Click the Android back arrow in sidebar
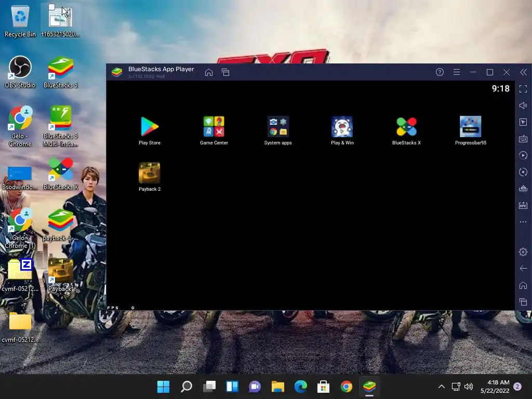 pyautogui.click(x=523, y=269)
